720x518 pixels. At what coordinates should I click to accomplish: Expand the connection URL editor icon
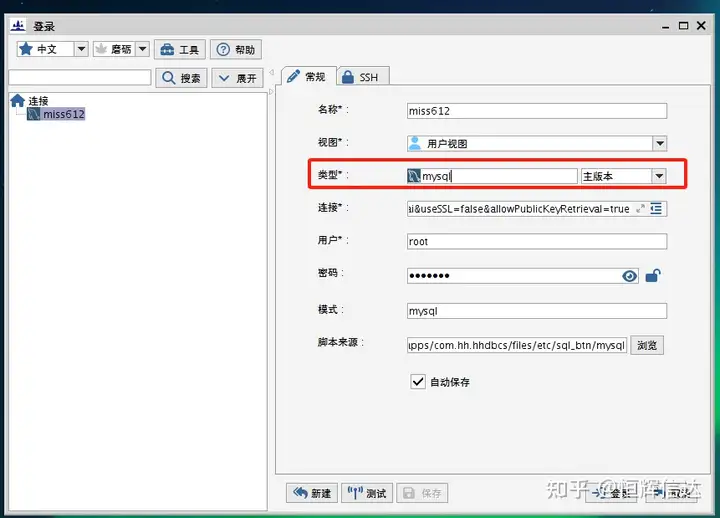click(640, 209)
